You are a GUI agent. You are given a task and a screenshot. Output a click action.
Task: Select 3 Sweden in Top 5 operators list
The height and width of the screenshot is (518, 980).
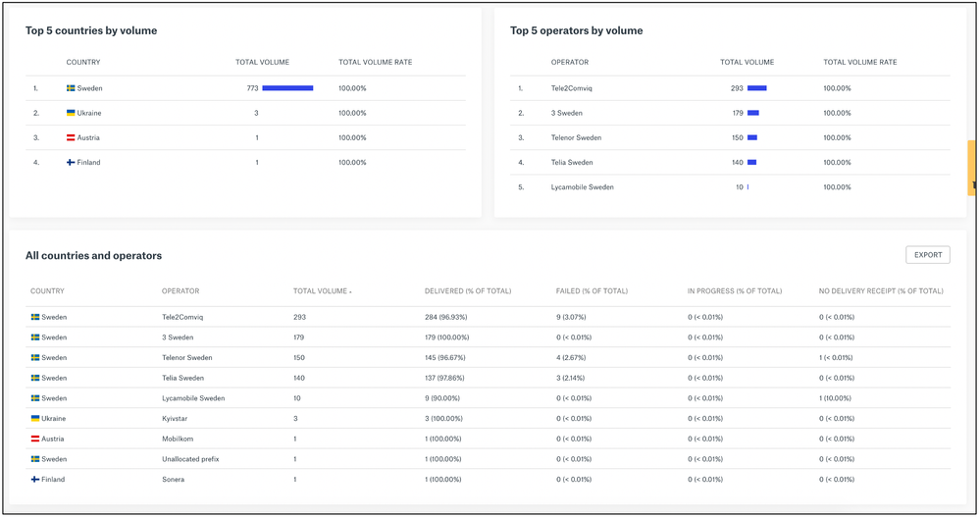coord(566,113)
